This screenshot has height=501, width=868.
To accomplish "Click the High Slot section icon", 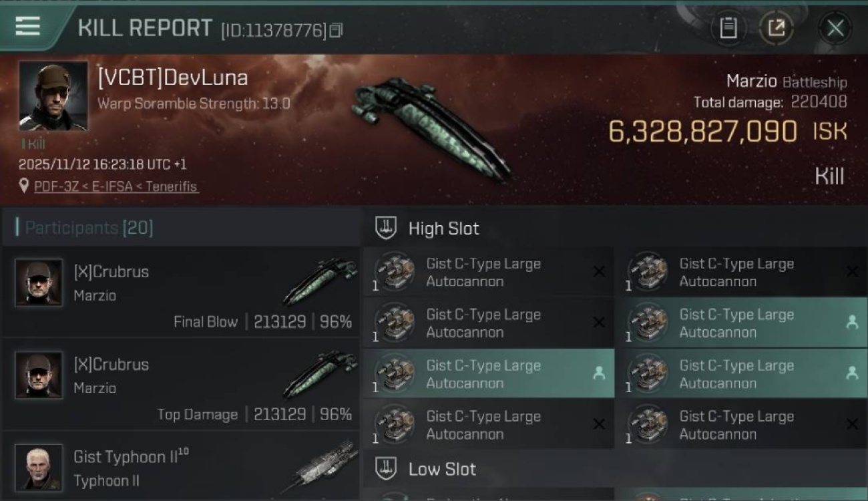I will [x=385, y=228].
